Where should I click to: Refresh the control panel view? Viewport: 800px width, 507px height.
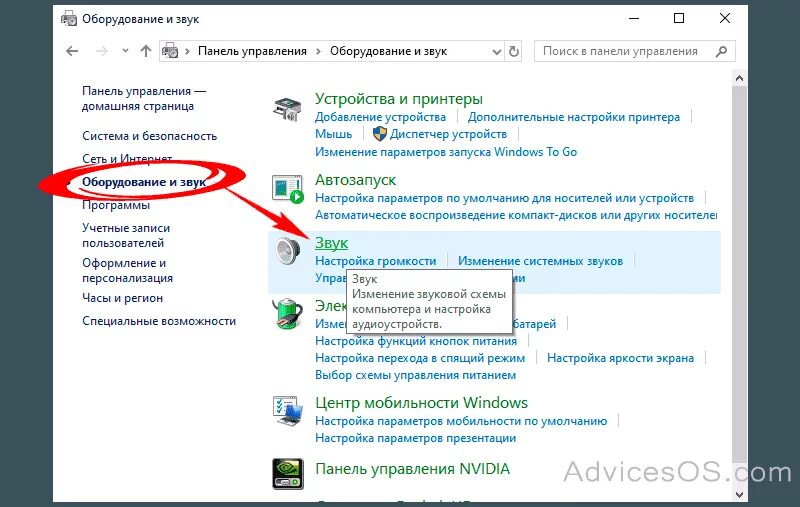tap(514, 52)
